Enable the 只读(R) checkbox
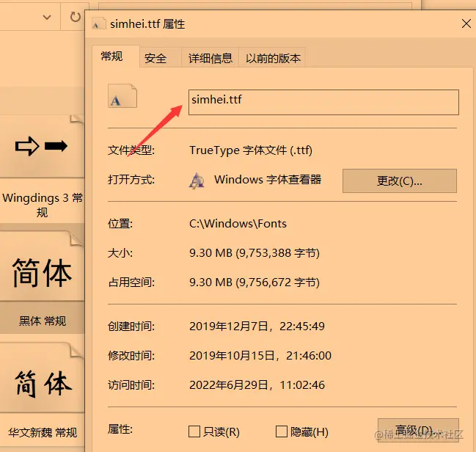Viewport: 476px width, 452px height. point(194,431)
